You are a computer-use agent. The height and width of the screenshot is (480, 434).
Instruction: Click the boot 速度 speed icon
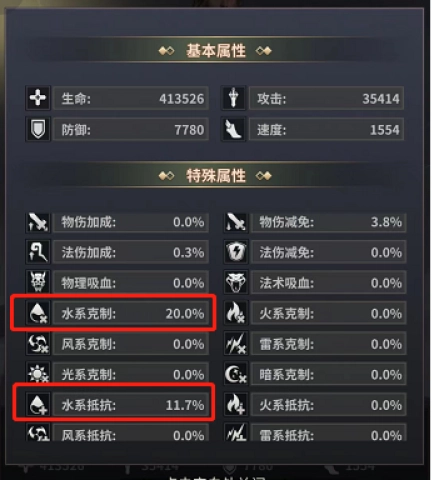tap(233, 129)
